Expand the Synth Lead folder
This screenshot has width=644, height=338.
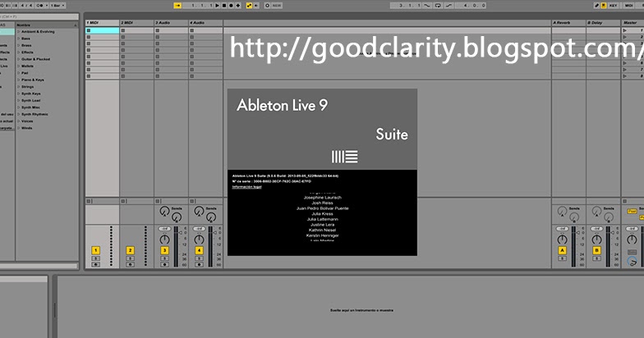(18, 100)
